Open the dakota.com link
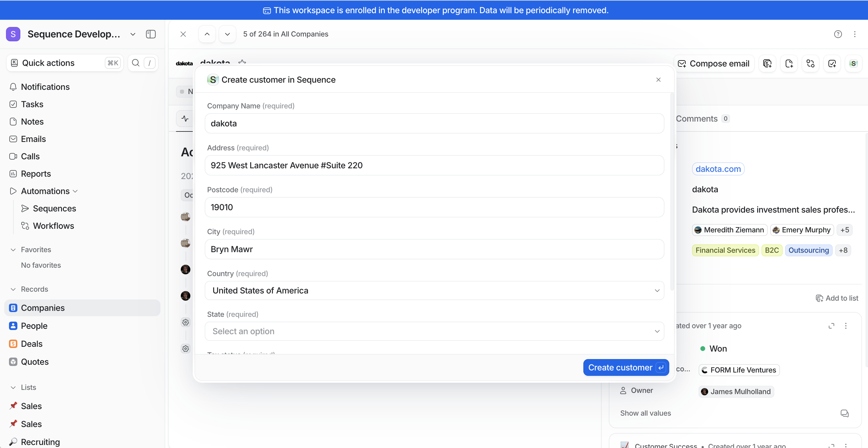This screenshot has width=868, height=448. [718, 169]
